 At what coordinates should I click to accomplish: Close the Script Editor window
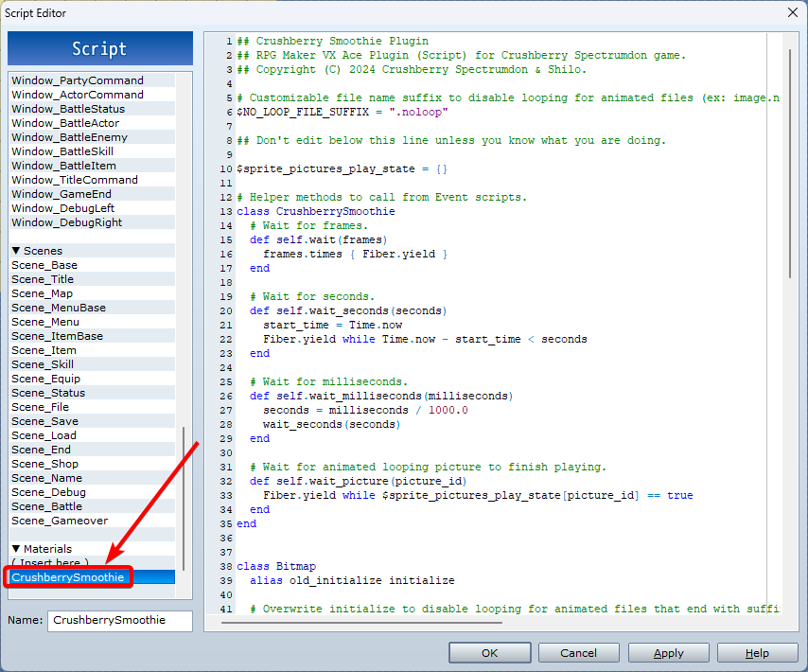click(793, 12)
